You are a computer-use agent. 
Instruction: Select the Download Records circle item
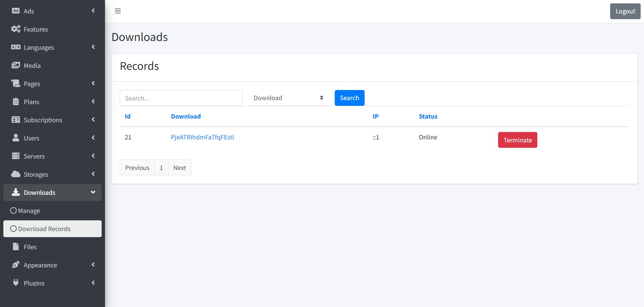click(x=14, y=229)
